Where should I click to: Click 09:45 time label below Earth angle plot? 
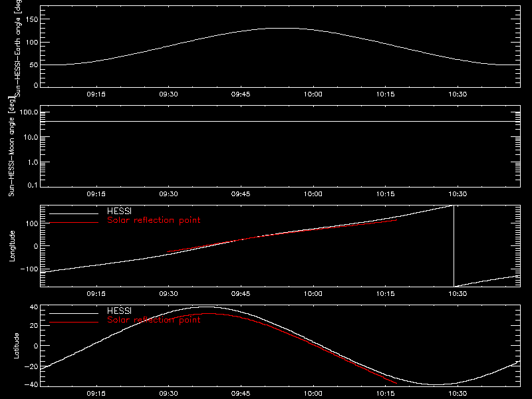(241, 94)
